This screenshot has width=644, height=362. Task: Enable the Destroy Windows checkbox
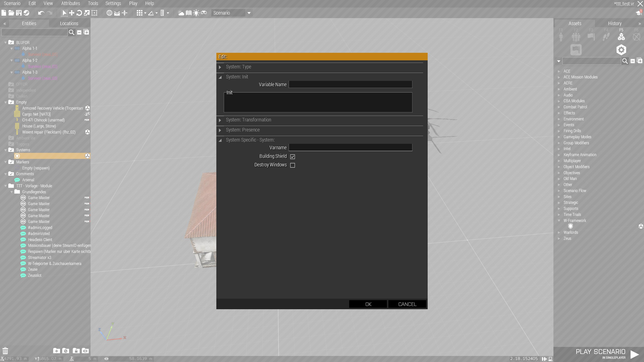[x=292, y=165]
